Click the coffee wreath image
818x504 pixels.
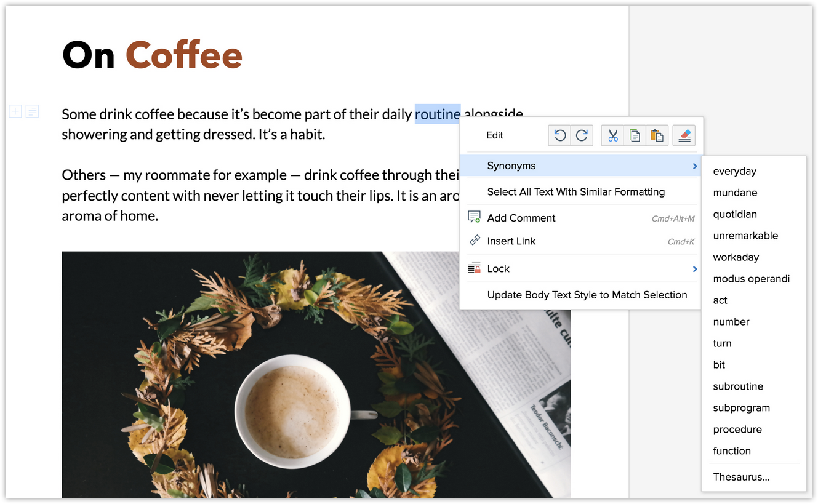(x=246, y=382)
